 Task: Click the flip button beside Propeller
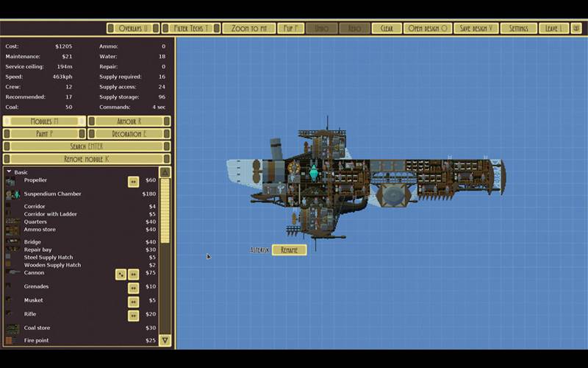coord(133,181)
